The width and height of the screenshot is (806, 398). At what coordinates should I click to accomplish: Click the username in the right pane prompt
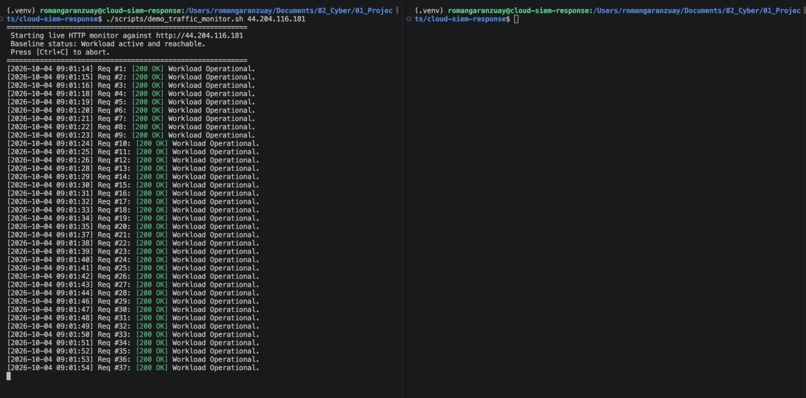pos(477,11)
